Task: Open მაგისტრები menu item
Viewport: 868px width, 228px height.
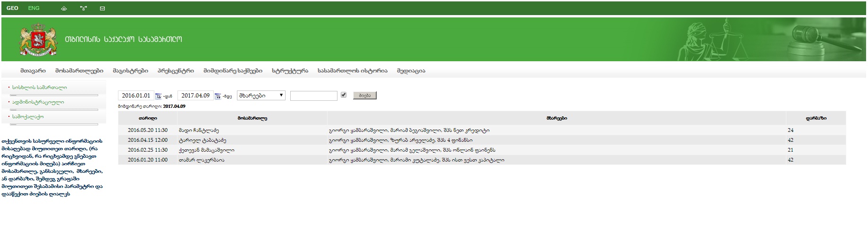Action: click(130, 71)
